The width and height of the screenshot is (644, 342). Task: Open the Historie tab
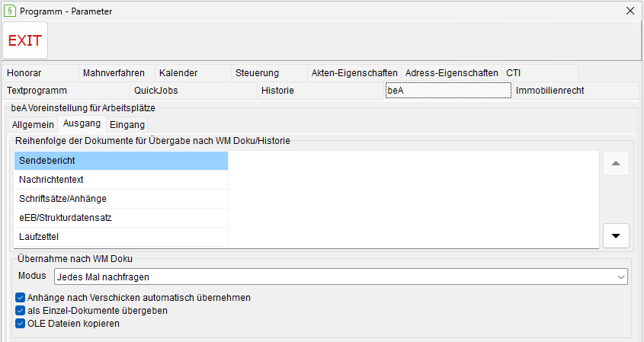pos(320,91)
